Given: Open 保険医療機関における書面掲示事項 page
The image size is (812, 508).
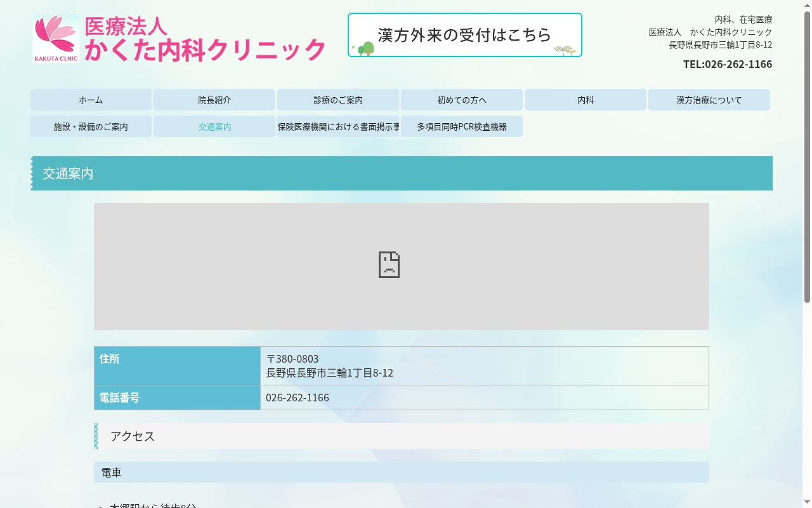Looking at the screenshot, I should [338, 126].
